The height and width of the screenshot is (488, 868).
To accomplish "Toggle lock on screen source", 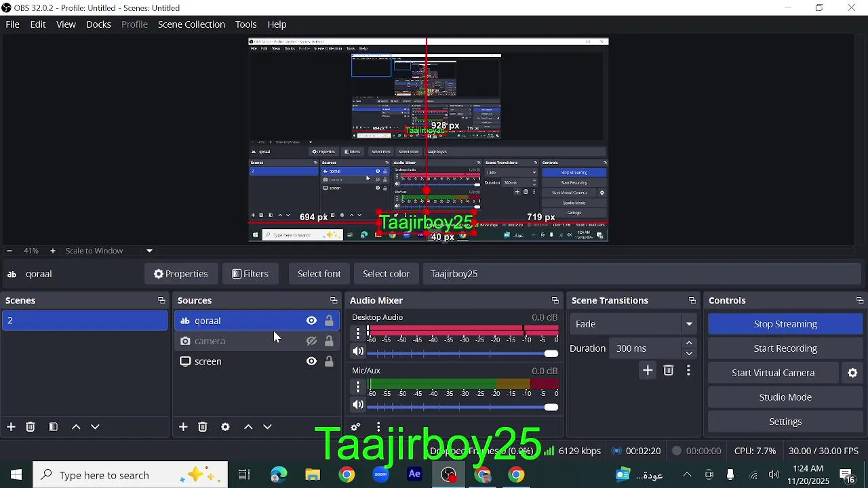I will tap(329, 361).
